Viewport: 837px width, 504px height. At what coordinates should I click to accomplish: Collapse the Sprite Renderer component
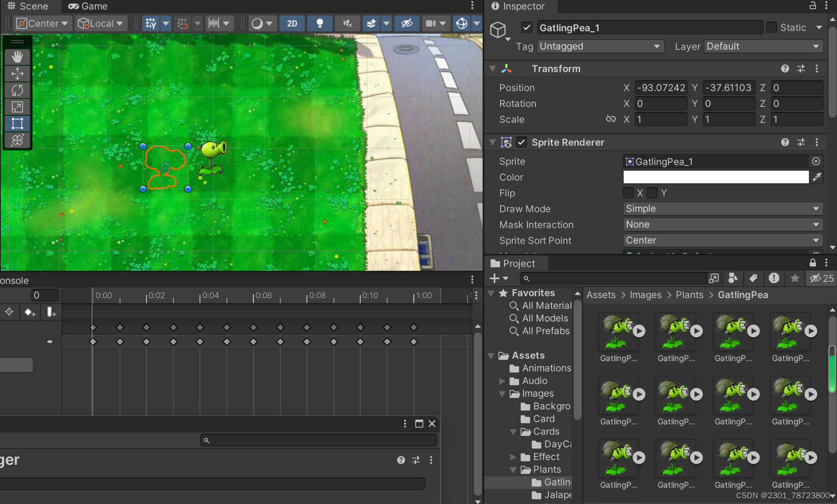point(493,142)
